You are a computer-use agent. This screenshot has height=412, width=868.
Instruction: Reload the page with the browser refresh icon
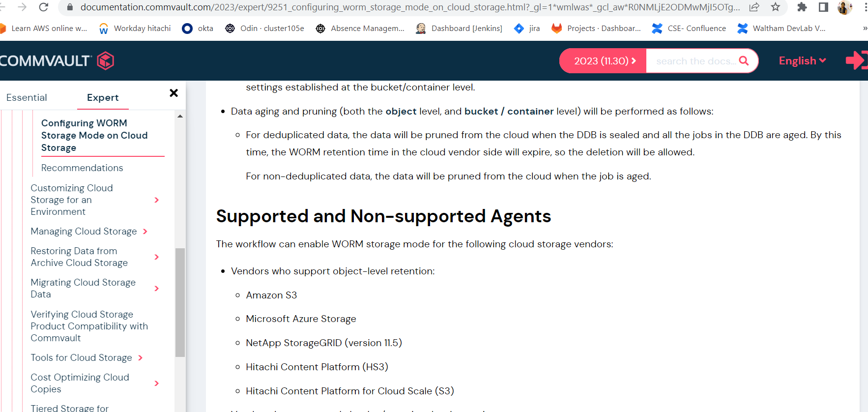pyautogui.click(x=43, y=7)
